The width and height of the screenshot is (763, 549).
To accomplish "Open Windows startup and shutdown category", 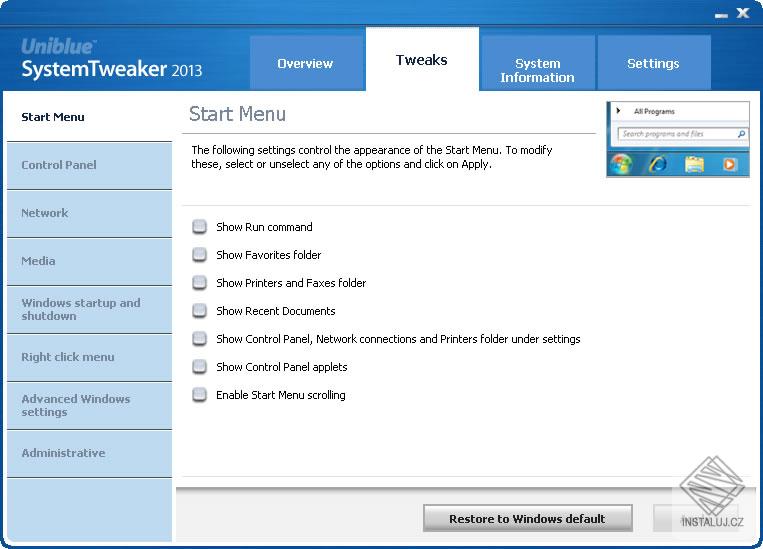I will (90, 309).
